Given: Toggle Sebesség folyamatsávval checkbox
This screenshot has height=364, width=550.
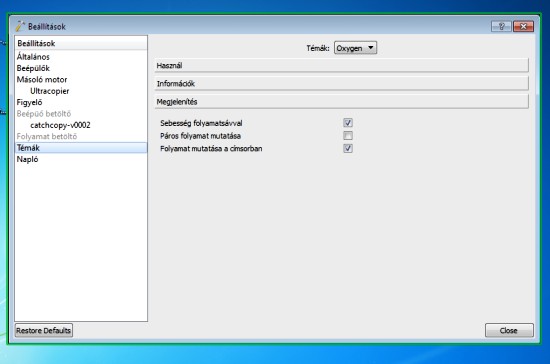Looking at the screenshot, I should 348,123.
